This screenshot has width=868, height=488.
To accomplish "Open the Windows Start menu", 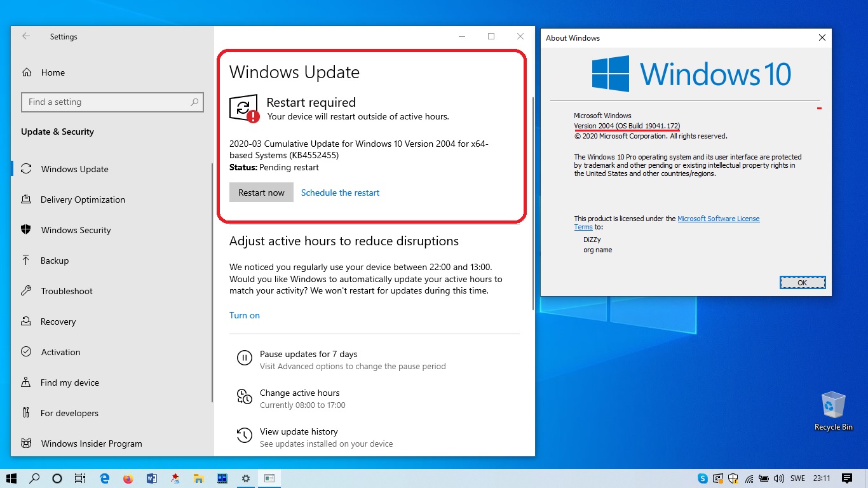I will tap(11, 478).
